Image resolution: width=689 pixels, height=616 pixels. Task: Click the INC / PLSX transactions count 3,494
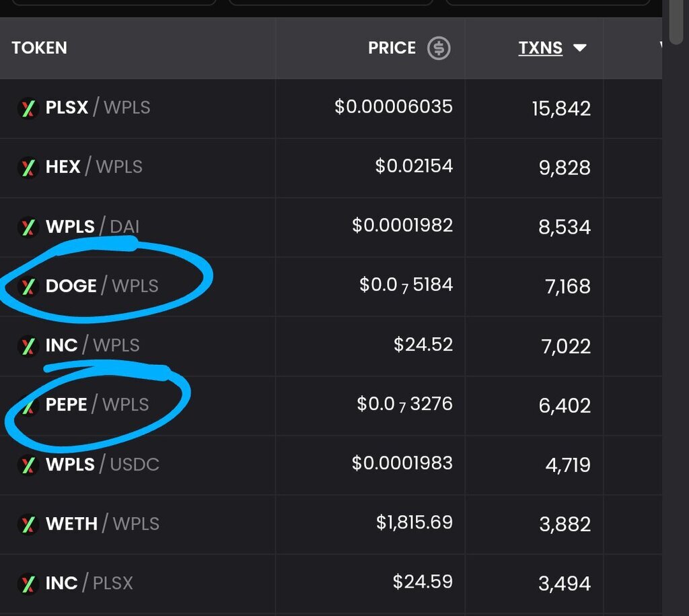565,584
